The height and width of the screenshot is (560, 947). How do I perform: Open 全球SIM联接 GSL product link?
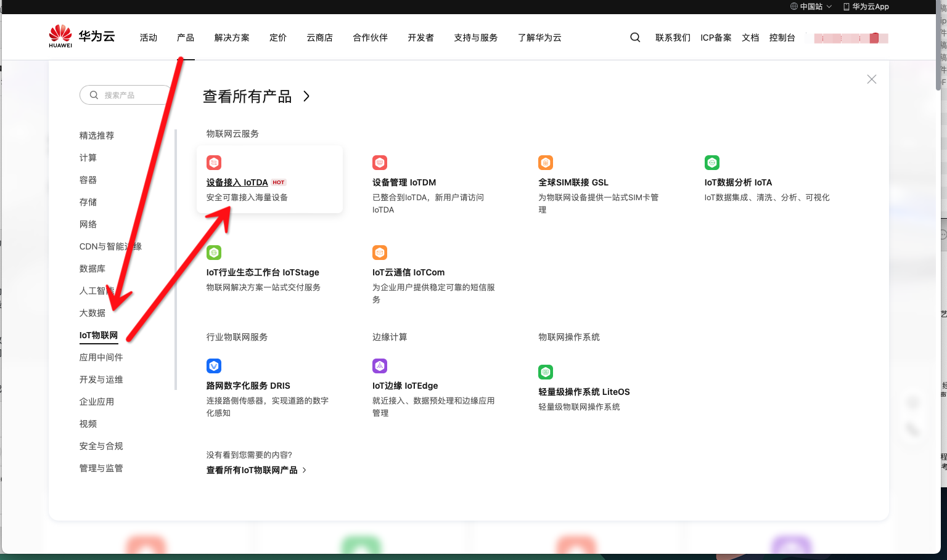coord(573,182)
